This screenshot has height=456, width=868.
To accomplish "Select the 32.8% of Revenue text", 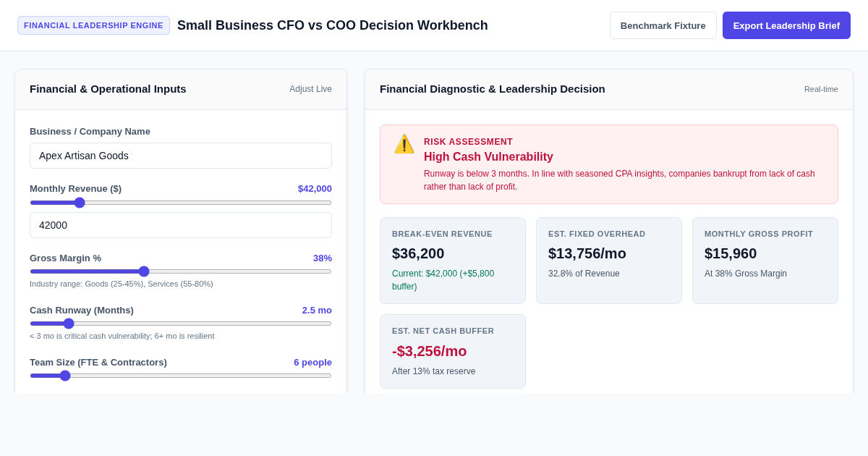I will pyautogui.click(x=584, y=274).
